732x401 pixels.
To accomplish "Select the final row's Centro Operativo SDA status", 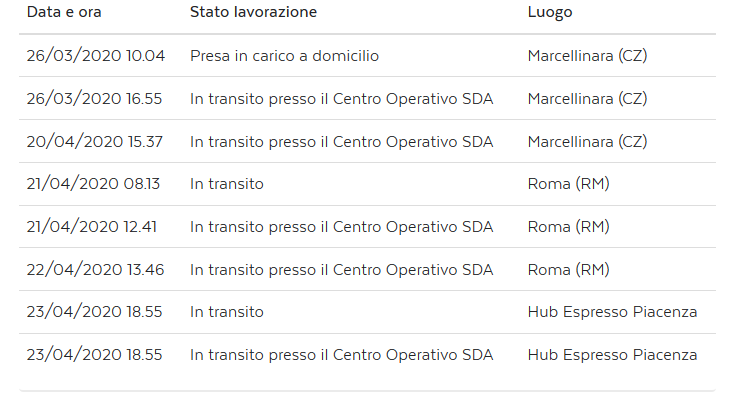I will tap(341, 355).
